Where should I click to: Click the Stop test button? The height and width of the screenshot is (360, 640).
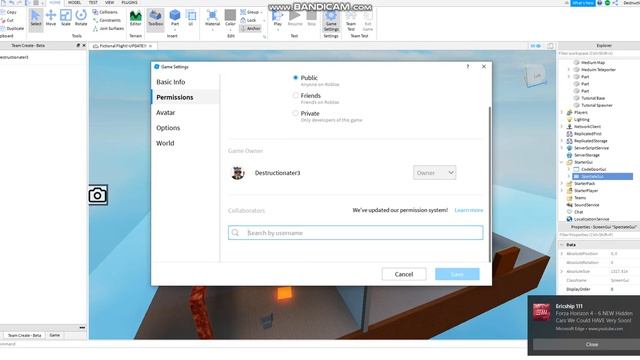311,18
